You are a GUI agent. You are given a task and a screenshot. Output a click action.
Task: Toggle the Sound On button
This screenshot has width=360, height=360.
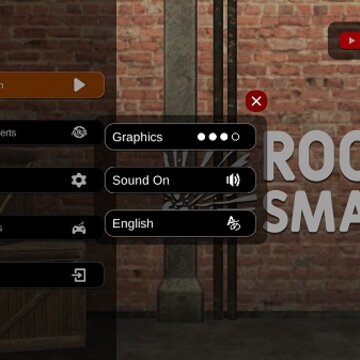coord(180,180)
